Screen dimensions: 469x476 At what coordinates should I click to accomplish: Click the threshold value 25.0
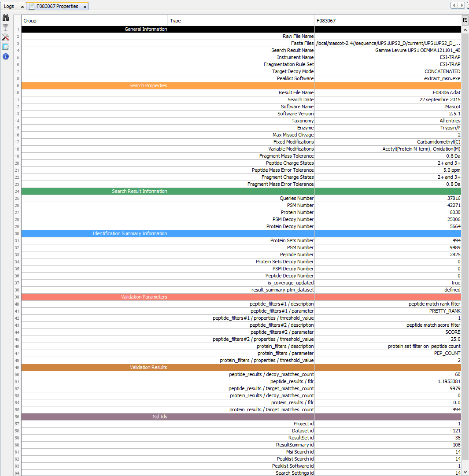[388, 339]
